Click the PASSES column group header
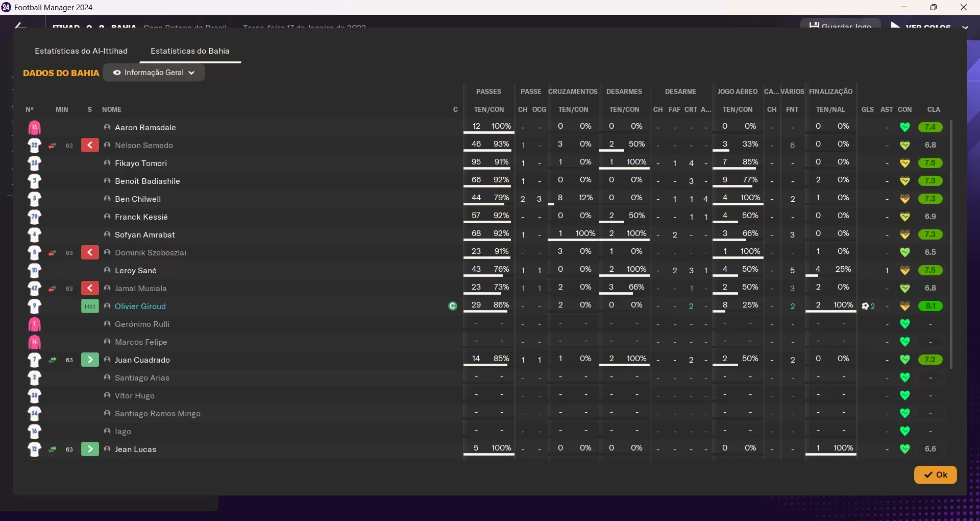Screen dimensions: 980x521 click(x=488, y=91)
